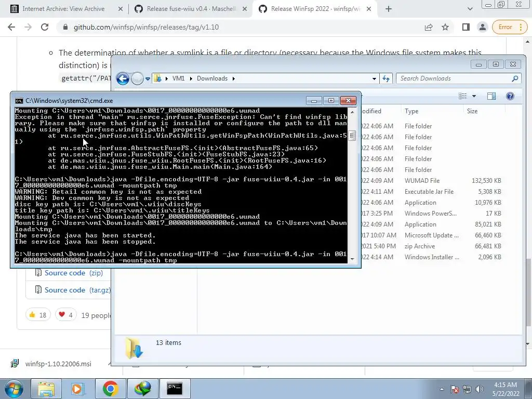Click cmd.exe title bar icon
The image size is (532, 399).
coord(19,101)
